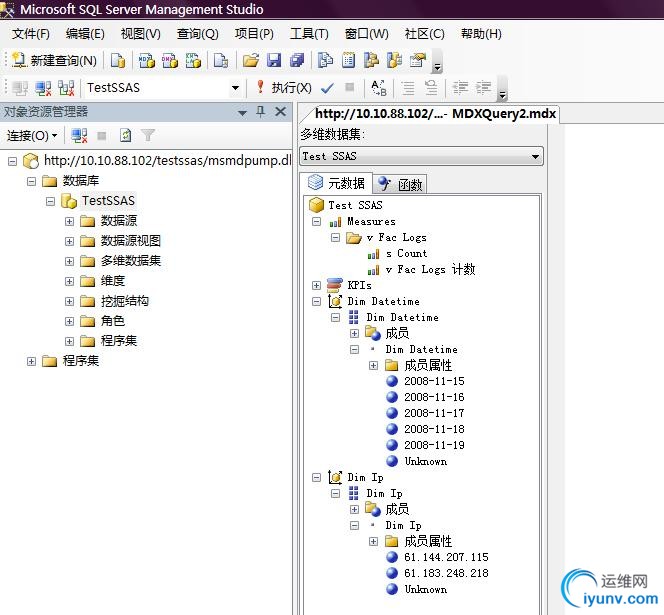The height and width of the screenshot is (615, 664).
Task: Click the Object Explorer disconnect icon
Action: tap(79, 136)
